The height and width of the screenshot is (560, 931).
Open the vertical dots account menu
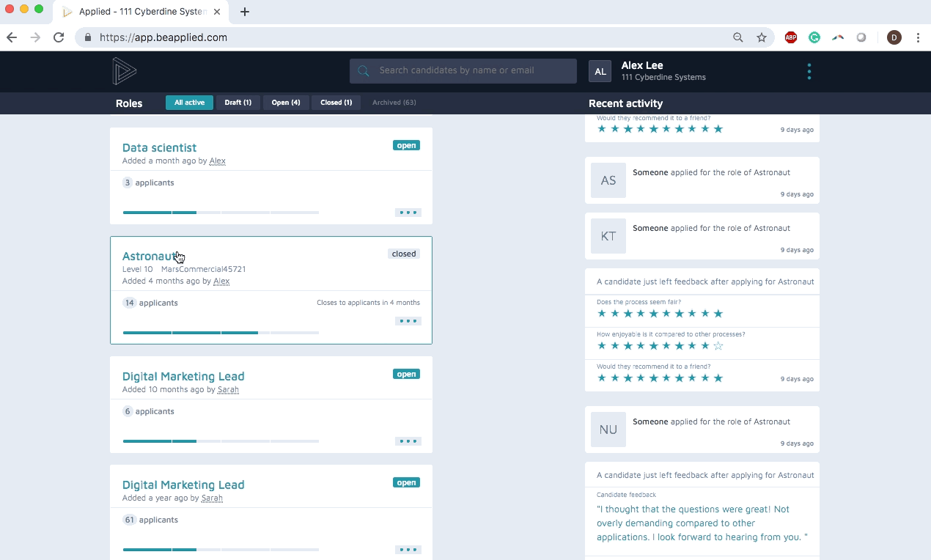click(809, 72)
